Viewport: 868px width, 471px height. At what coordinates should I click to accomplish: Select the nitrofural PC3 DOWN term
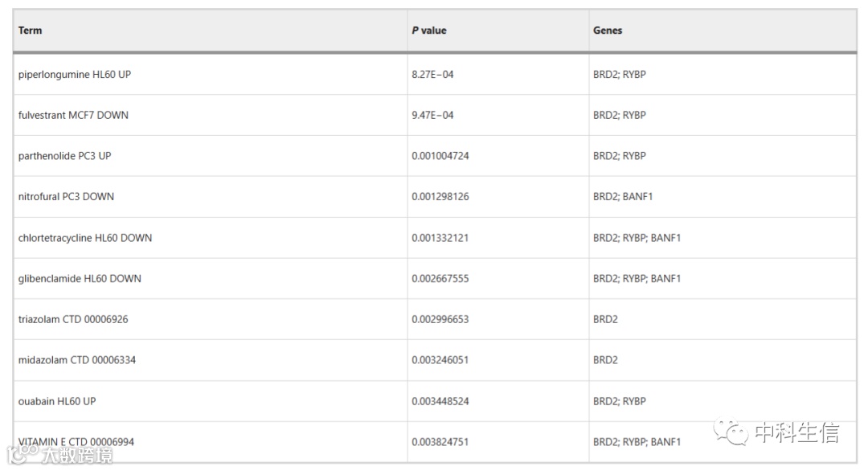pyautogui.click(x=66, y=196)
